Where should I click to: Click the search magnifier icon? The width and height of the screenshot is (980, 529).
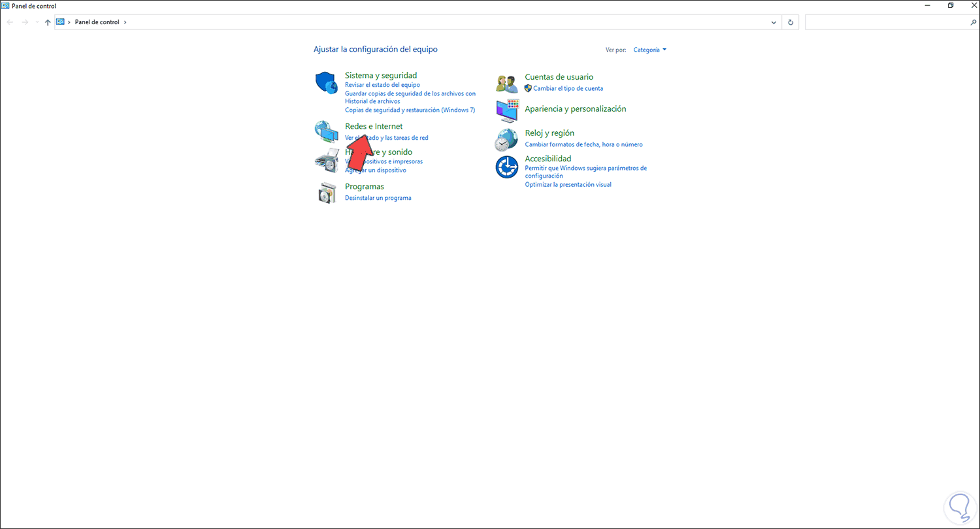point(973,22)
